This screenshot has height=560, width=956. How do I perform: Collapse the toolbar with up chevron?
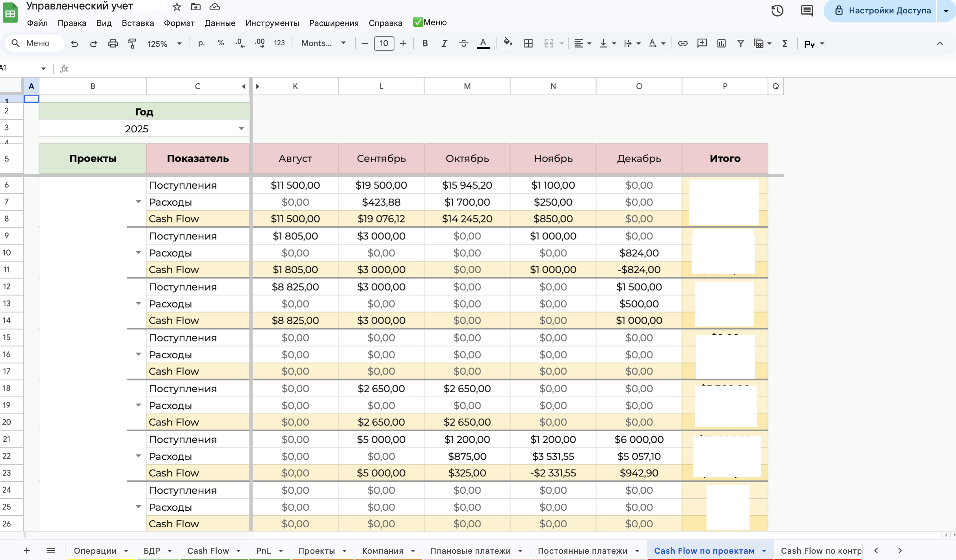(x=939, y=43)
